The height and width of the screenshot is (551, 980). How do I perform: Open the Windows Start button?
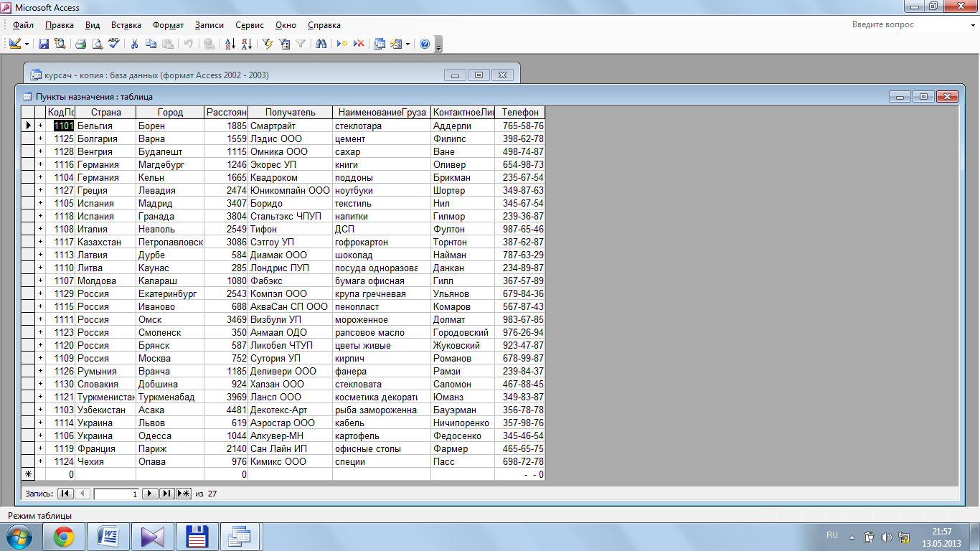click(19, 537)
